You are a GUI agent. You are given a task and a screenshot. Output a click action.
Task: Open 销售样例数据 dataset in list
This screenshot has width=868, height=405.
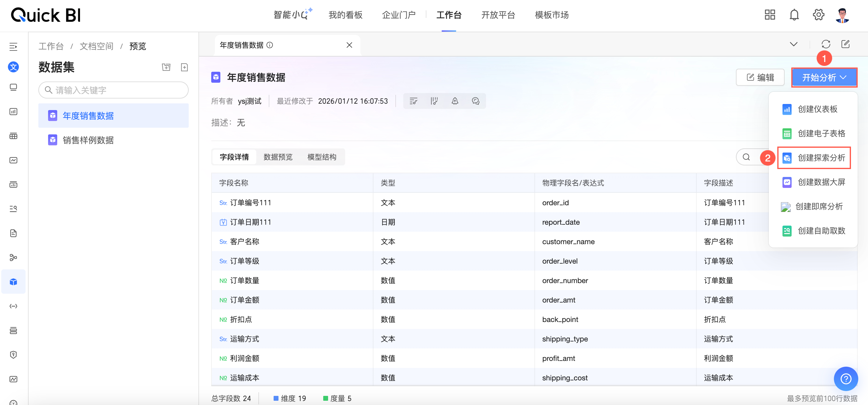(x=88, y=140)
